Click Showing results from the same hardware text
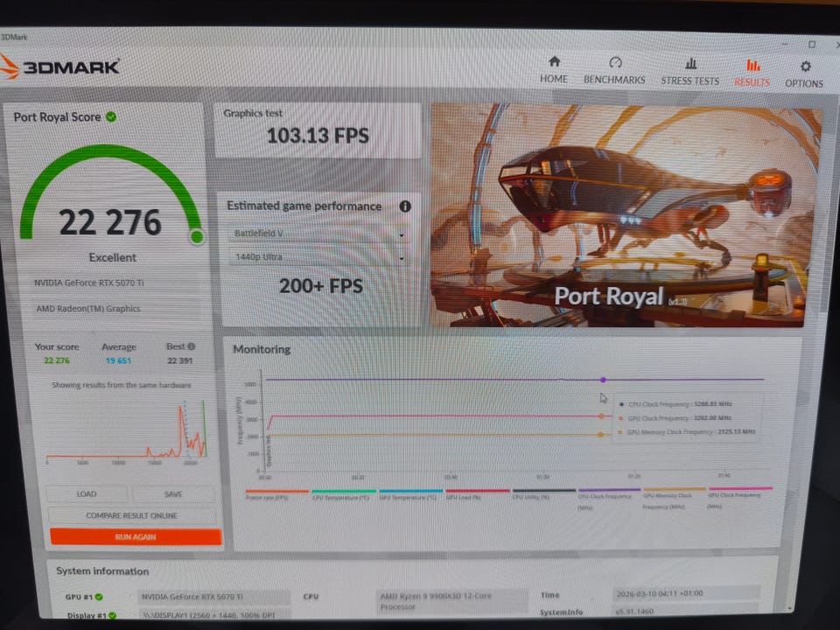 click(121, 385)
